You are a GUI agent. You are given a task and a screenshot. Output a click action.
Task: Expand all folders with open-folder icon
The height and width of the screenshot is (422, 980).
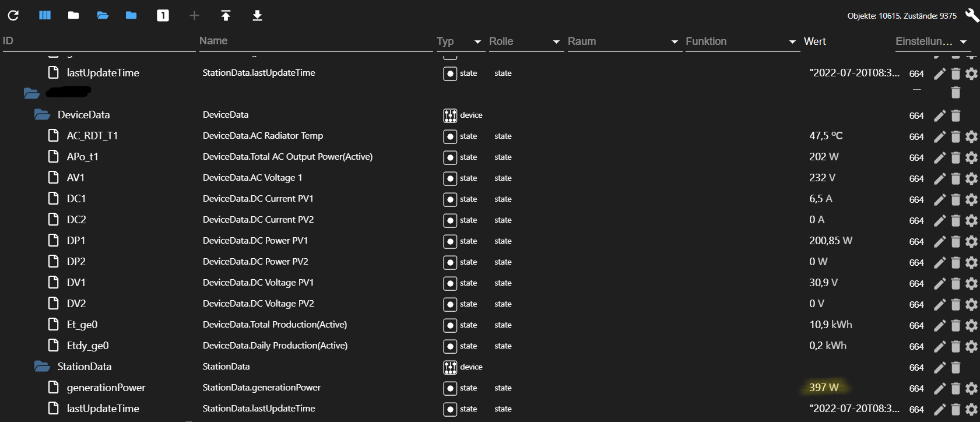(x=103, y=15)
